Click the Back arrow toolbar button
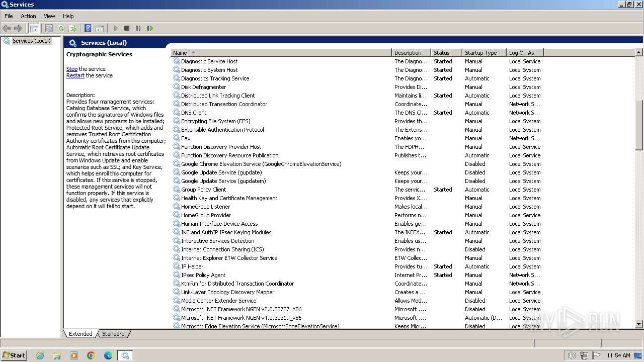 point(7,29)
